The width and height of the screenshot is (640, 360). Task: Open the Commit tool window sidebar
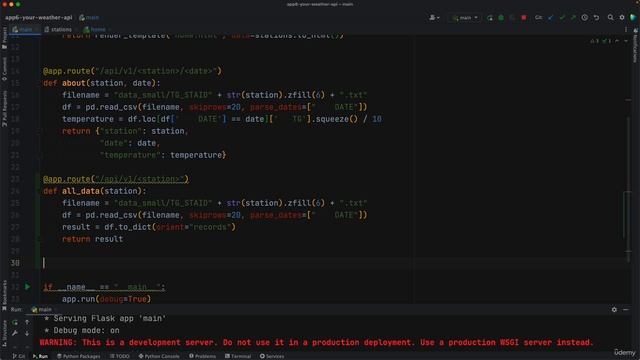[x=4, y=69]
